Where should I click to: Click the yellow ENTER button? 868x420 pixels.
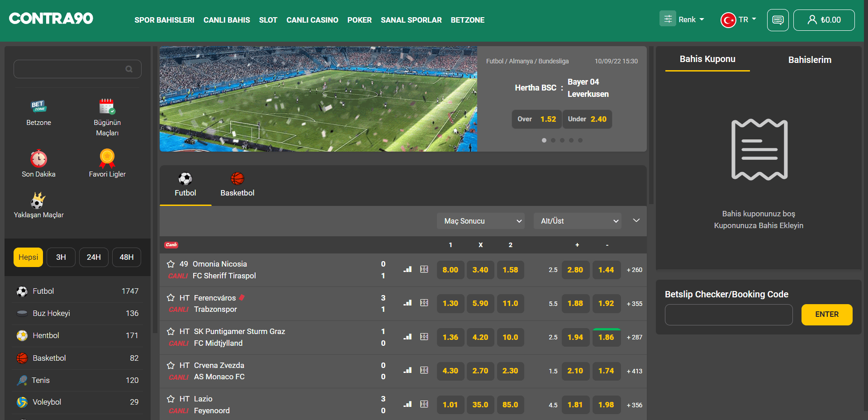coord(827,315)
